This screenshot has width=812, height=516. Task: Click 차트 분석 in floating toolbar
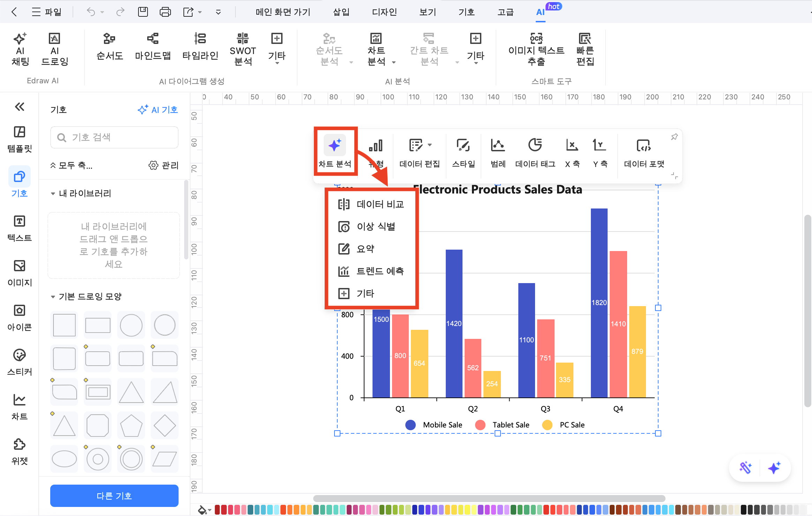coord(335,151)
